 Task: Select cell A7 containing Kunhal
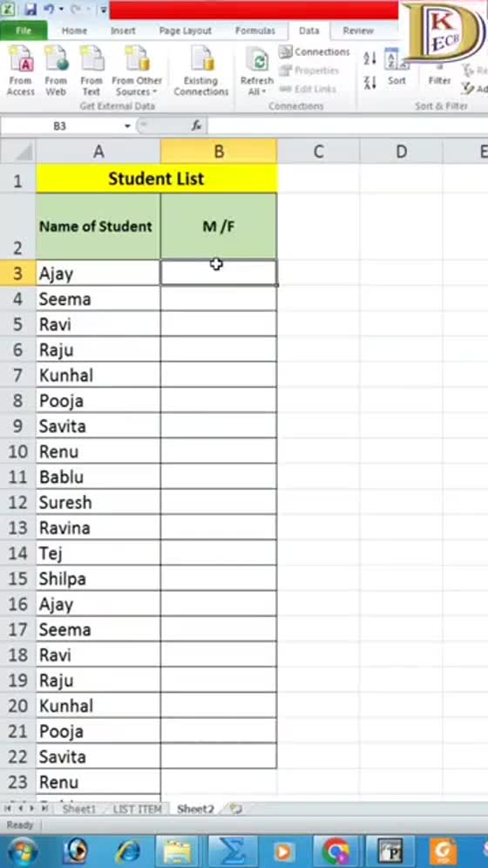point(98,376)
